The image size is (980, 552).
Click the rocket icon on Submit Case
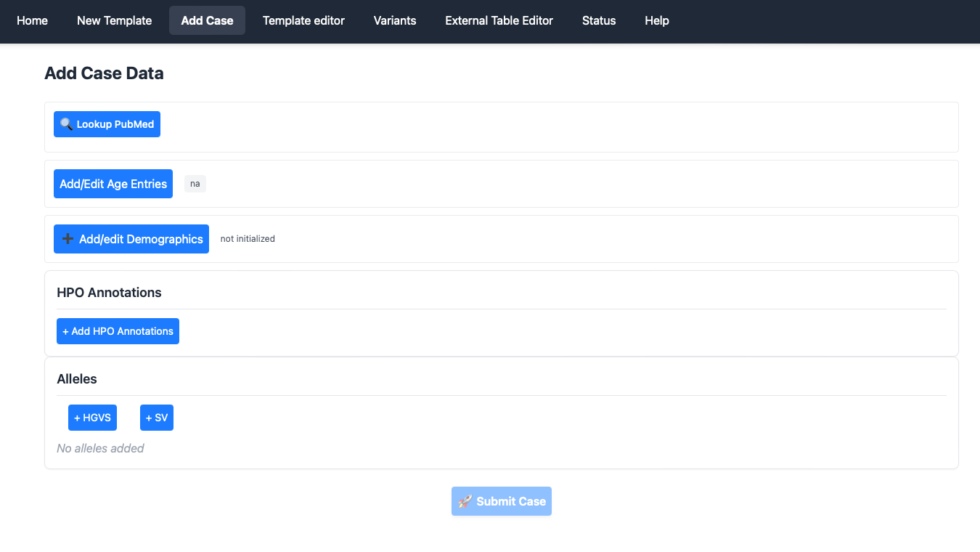point(465,501)
